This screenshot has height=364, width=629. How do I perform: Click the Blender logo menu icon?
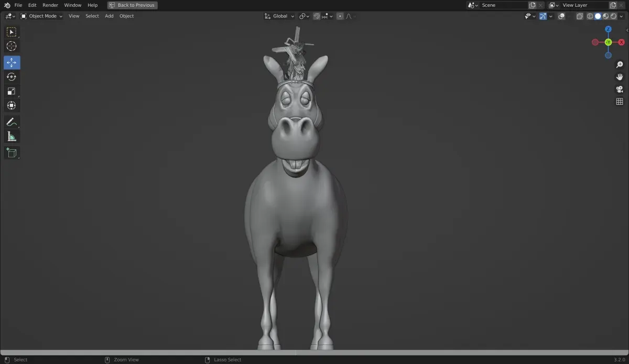7,5
